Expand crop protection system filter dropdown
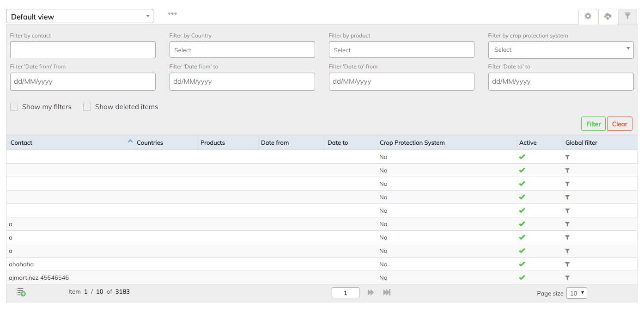The image size is (644, 314). (x=560, y=50)
